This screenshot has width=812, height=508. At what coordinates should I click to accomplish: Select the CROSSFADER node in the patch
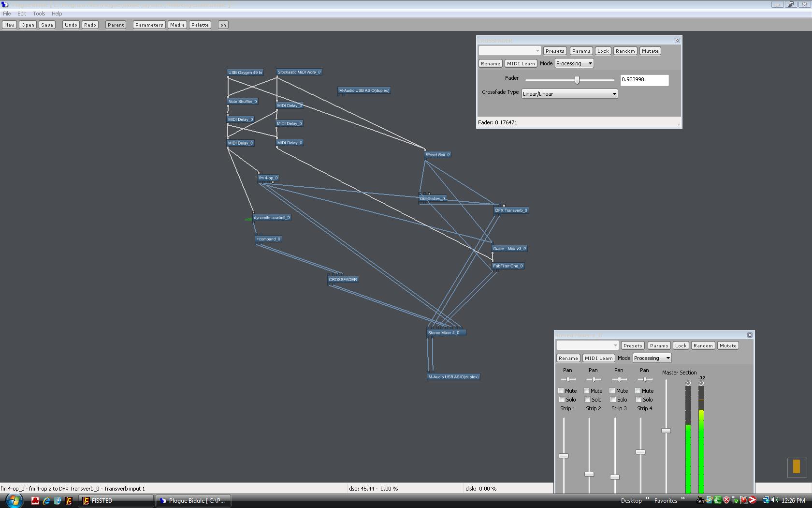(343, 280)
